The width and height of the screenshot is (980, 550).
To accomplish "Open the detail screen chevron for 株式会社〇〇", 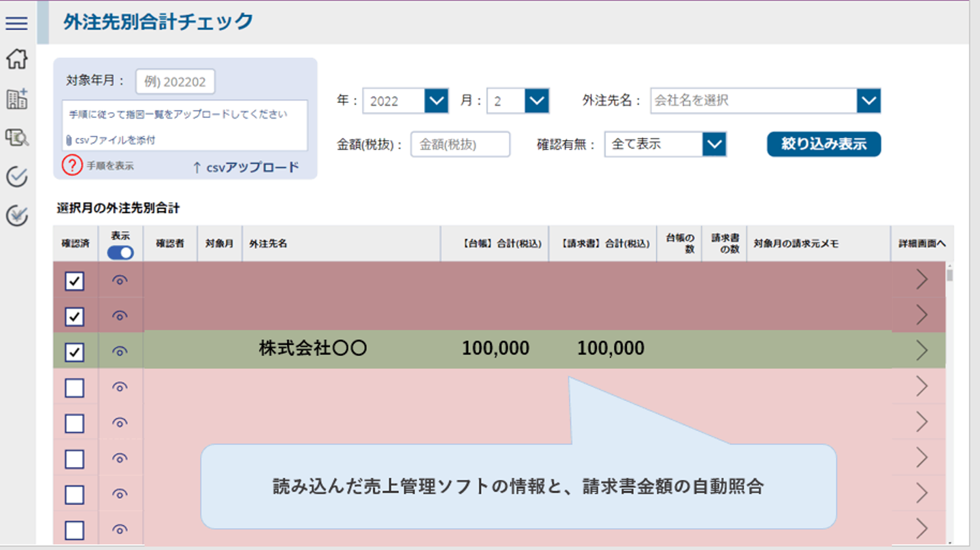I will (x=922, y=350).
